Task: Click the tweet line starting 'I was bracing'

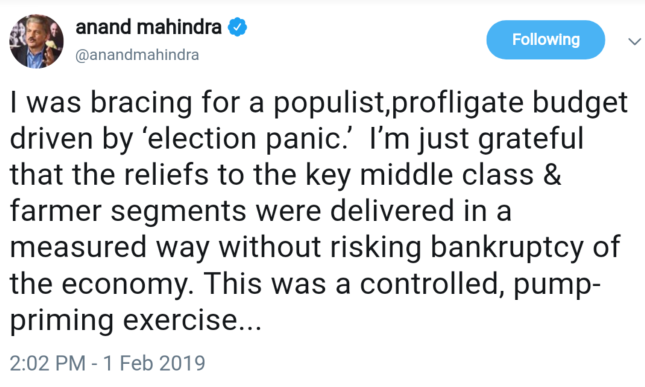Action: coord(319,104)
